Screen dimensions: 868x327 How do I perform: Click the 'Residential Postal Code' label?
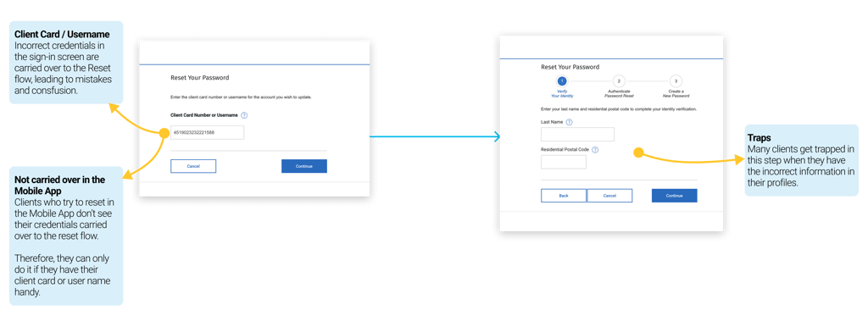tap(565, 149)
